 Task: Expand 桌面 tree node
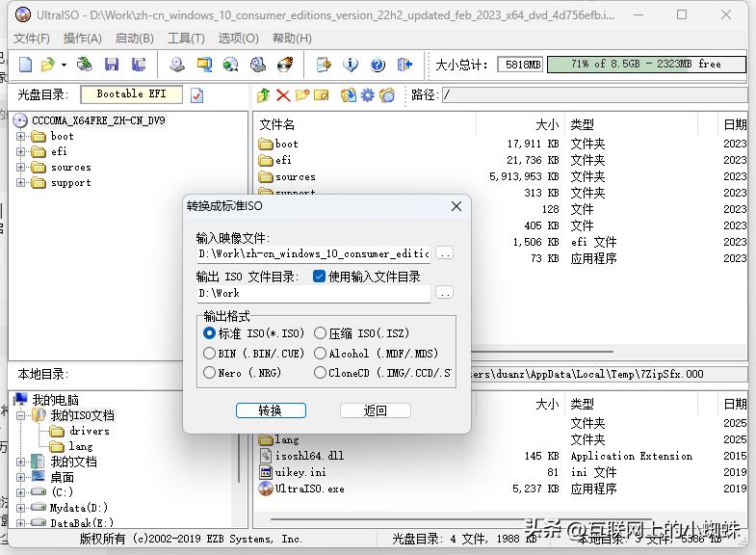[x=20, y=477]
